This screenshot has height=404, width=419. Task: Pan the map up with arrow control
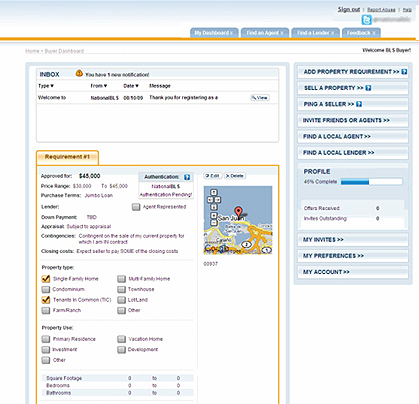214,192
